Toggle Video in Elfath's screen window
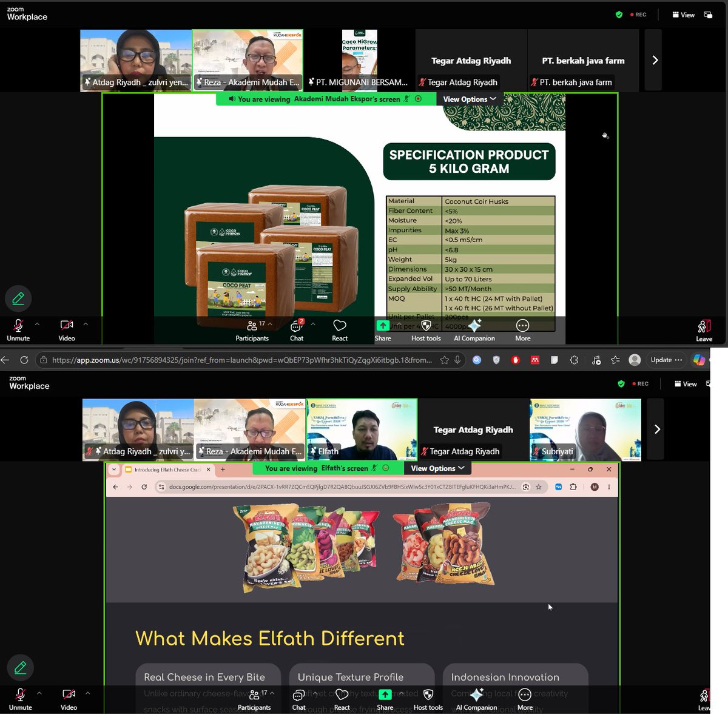This screenshot has height=714, width=728. [x=69, y=699]
